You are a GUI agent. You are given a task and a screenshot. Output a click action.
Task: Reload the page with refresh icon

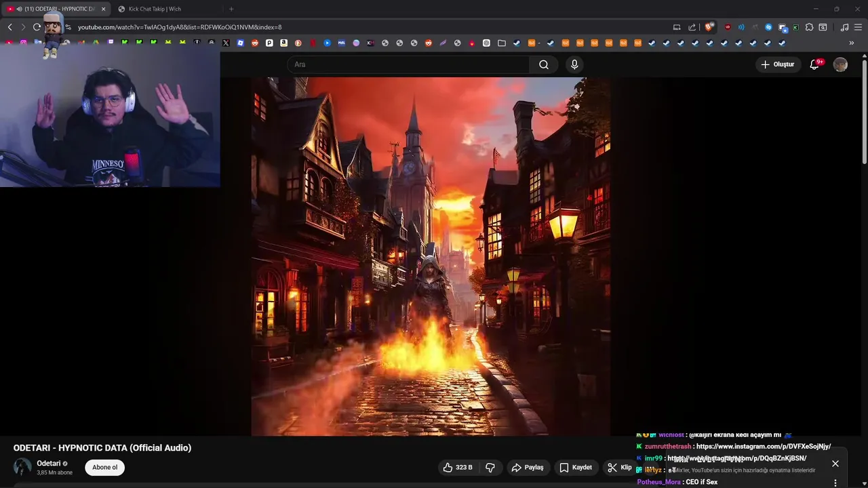[x=37, y=27]
